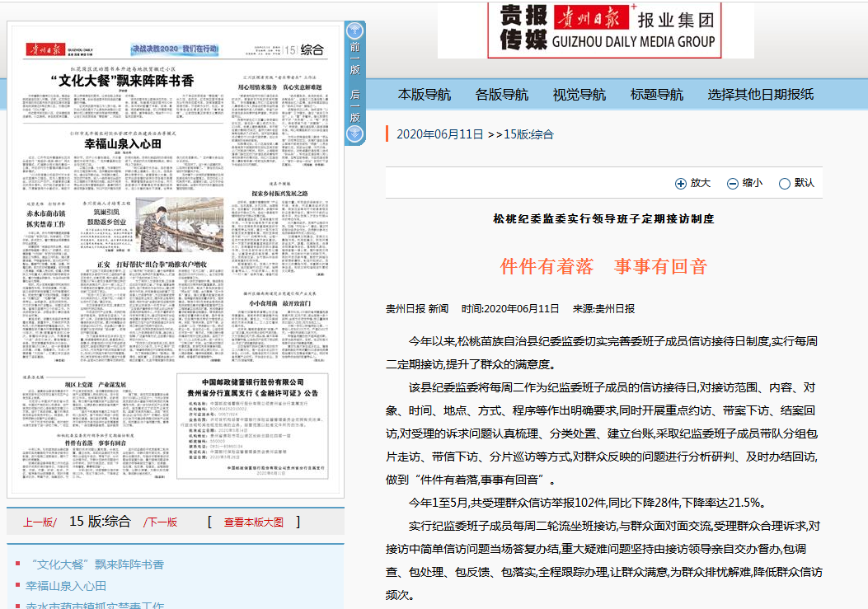The height and width of the screenshot is (609, 868).
Task: Click the 中国邮政储蓄银行 announcement box on newspaper page
Action: (x=252, y=426)
